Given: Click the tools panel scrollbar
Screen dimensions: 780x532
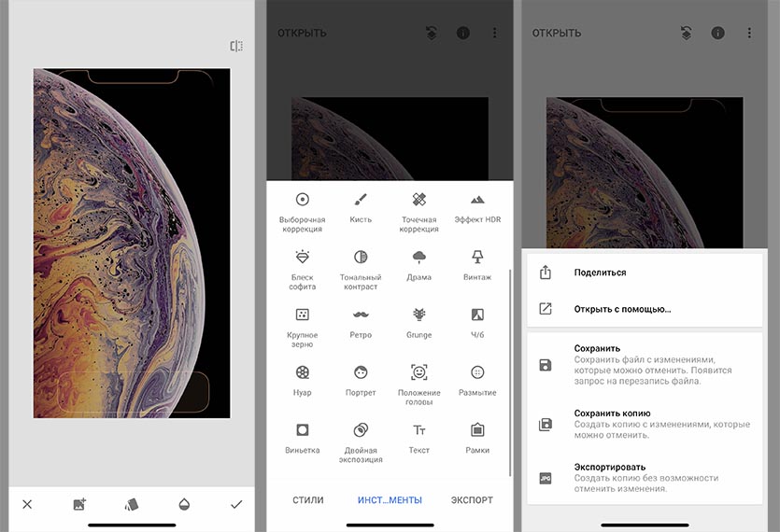Looking at the screenshot, I should point(510,373).
